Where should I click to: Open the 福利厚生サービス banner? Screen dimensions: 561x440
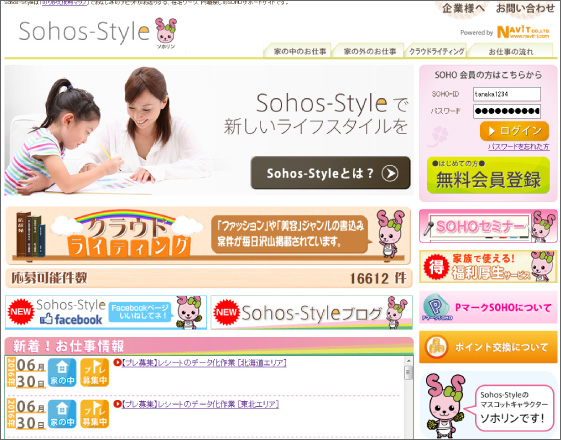coord(488,267)
